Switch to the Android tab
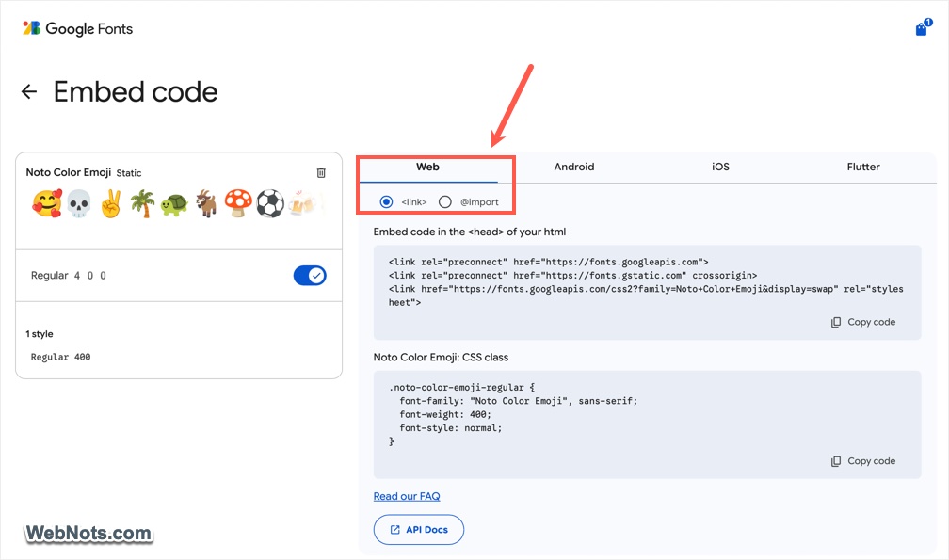Screen dimensions: 949x560 click(573, 167)
